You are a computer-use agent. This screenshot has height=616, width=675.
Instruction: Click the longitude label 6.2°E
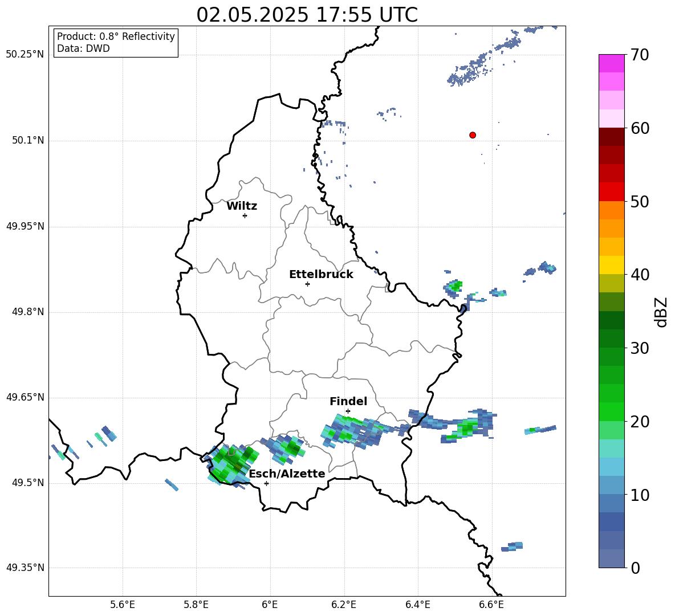(344, 605)
